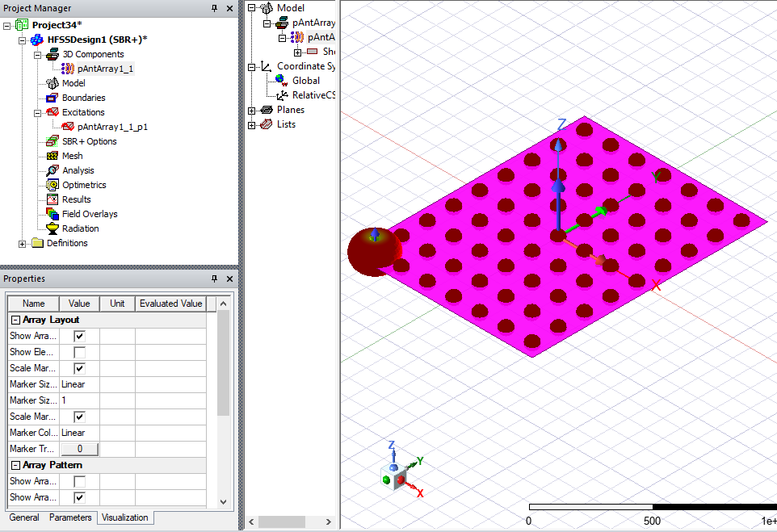The width and height of the screenshot is (777, 532).
Task: Select the Optimetrics icon in Project Manager
Action: (x=51, y=185)
